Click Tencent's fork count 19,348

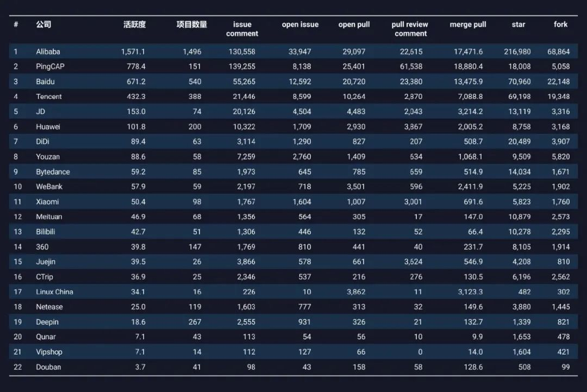pos(559,97)
